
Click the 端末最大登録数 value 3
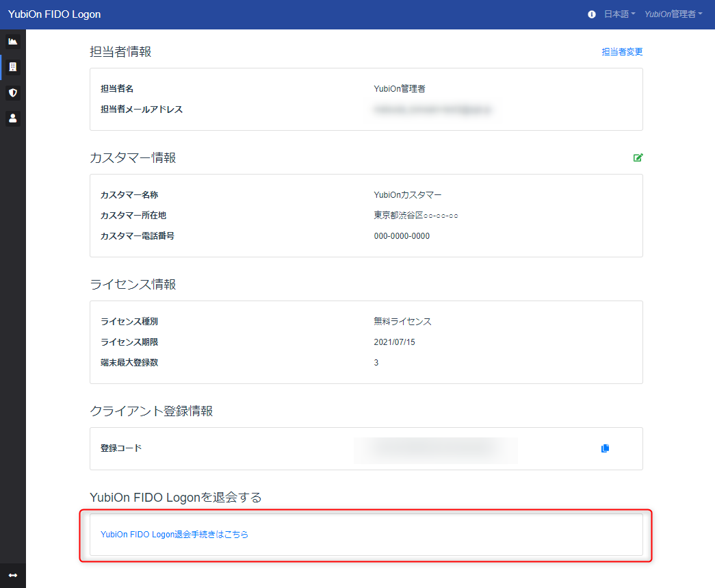coord(376,363)
